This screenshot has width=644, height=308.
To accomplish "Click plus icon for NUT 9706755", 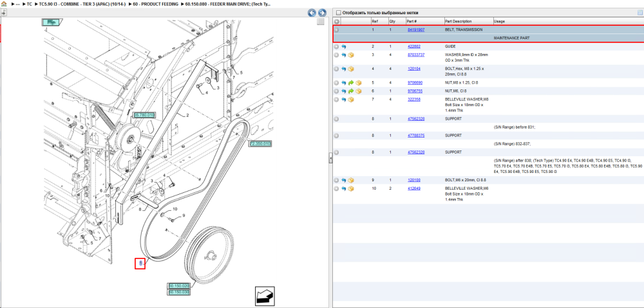I will point(336,91).
